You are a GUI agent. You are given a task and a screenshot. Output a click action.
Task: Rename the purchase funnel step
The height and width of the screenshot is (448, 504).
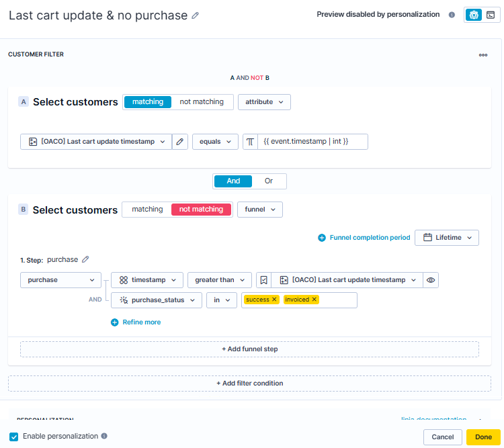pos(85,260)
